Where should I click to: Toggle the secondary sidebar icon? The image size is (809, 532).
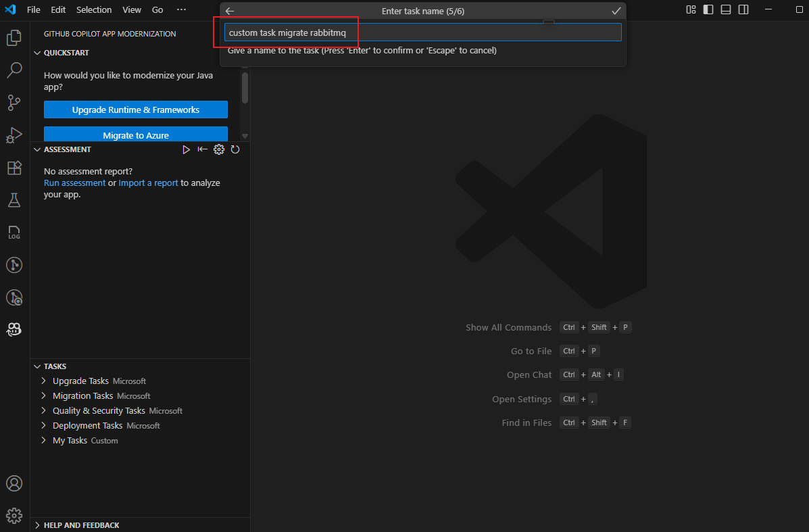(743, 9)
